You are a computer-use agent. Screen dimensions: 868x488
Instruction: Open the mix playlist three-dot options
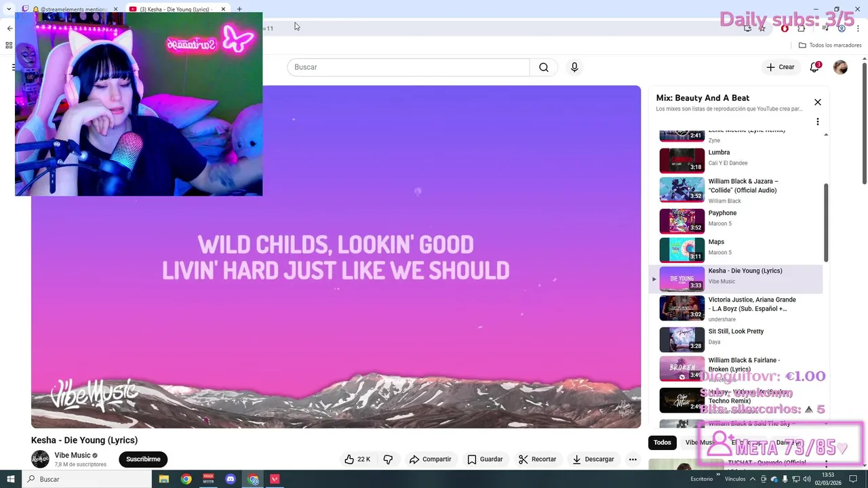(x=818, y=122)
